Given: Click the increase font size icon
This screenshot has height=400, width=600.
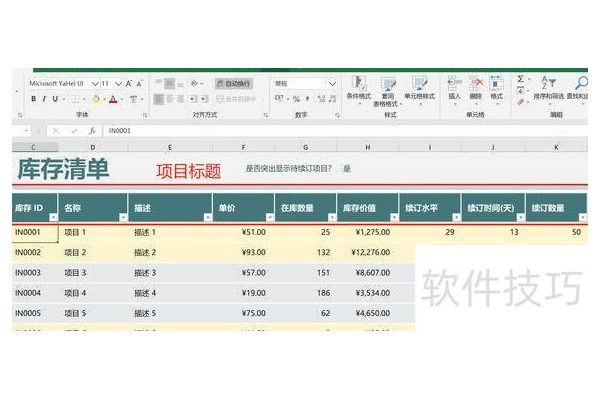Looking at the screenshot, I should click(x=129, y=83).
